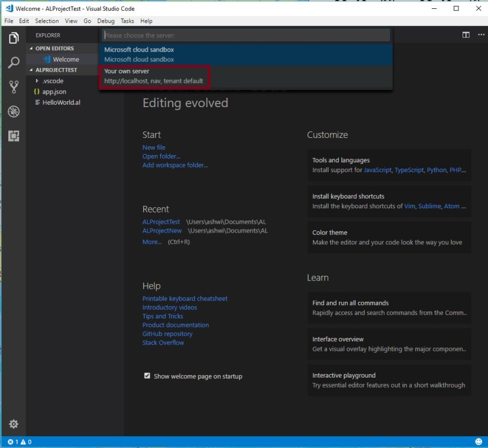
Task: Click the feedback smiley in status bar
Action: 478,442
